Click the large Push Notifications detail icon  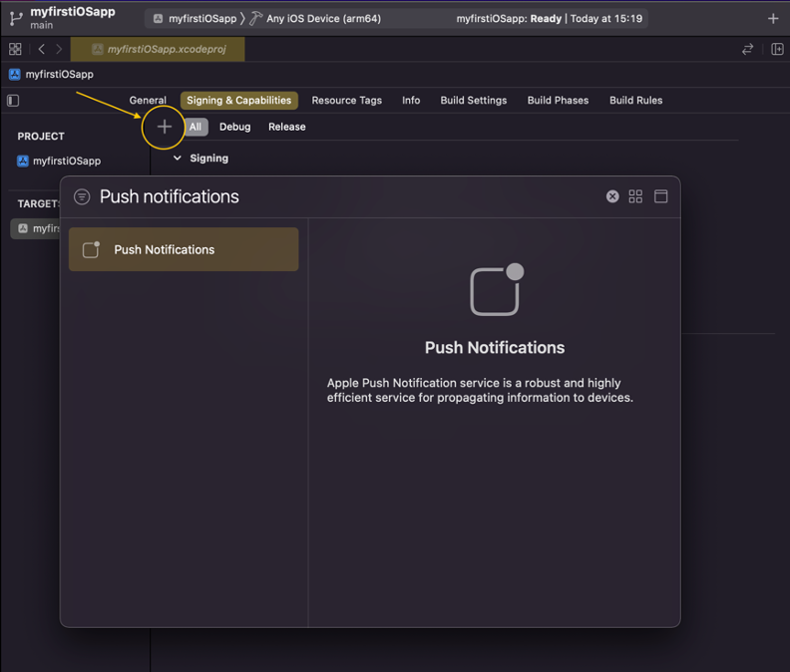(497, 290)
